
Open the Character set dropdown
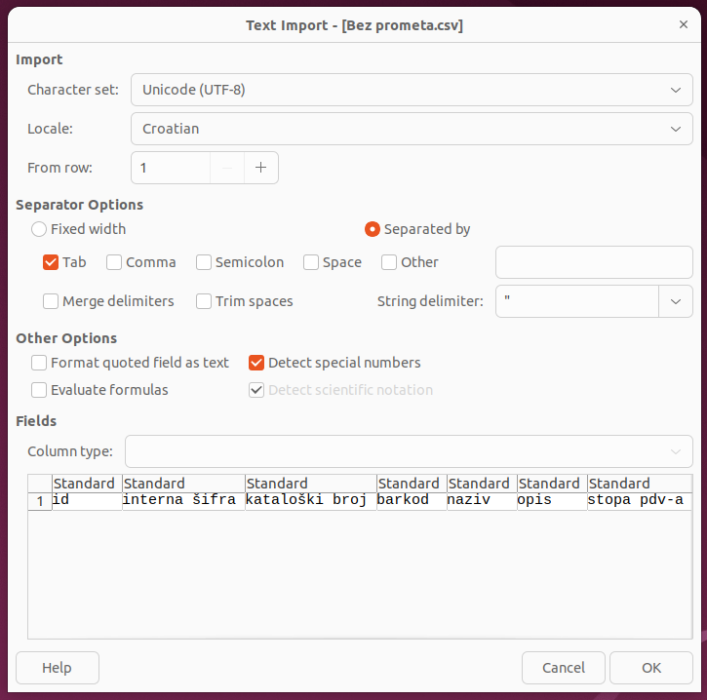tap(411, 90)
